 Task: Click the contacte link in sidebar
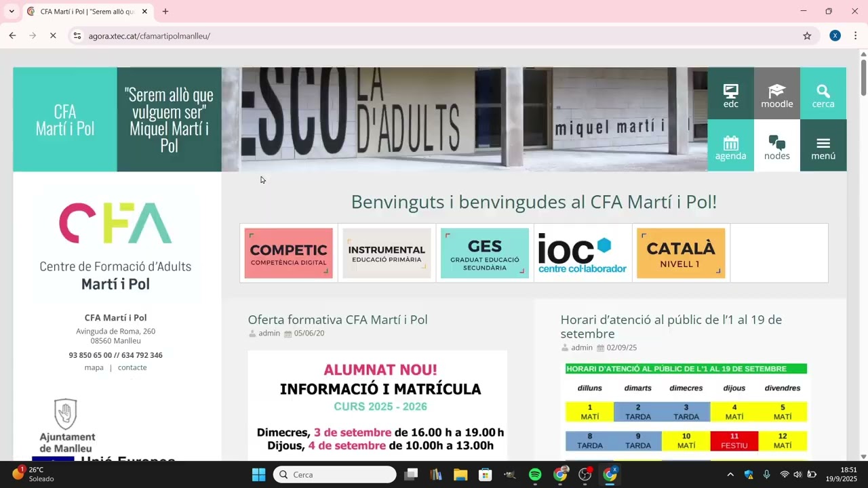[132, 367]
